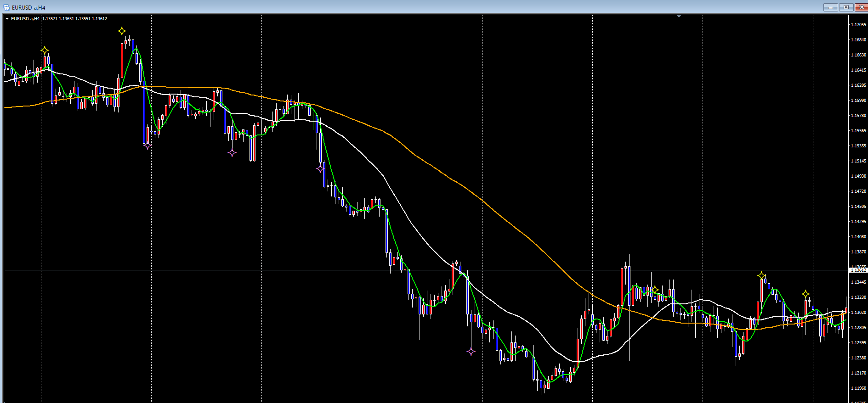Click the 1.15990 price scale label
This screenshot has height=403, width=868.
[x=858, y=101]
